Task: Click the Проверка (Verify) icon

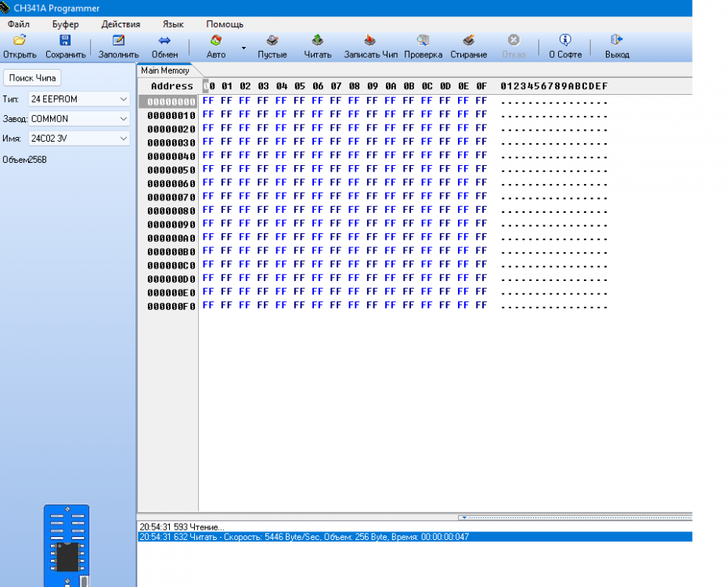Action: (423, 41)
